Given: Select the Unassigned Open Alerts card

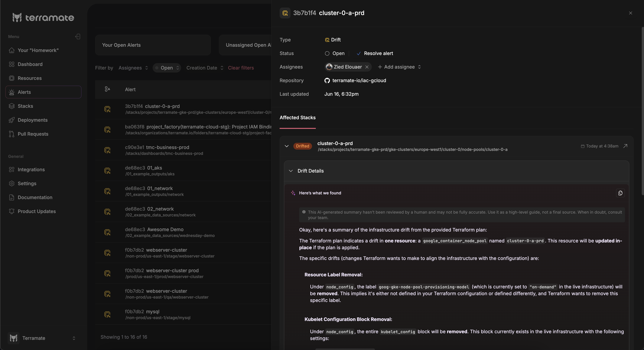Looking at the screenshot, I should tap(245, 45).
